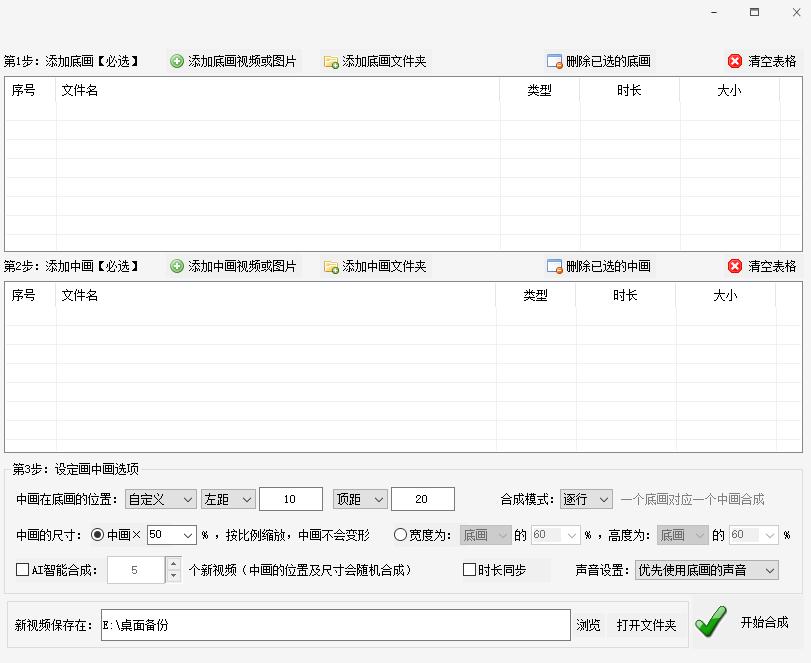Screen dimensions: 811x663
Task: Click the up arrow of the video count stepper
Action: click(x=172, y=562)
